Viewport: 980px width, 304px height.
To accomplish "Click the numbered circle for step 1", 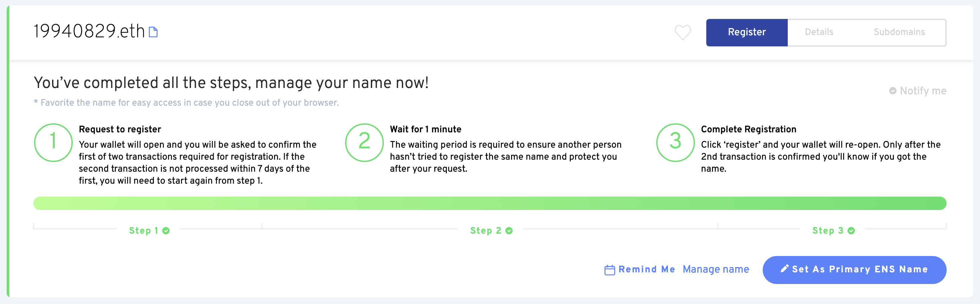I will (x=53, y=143).
